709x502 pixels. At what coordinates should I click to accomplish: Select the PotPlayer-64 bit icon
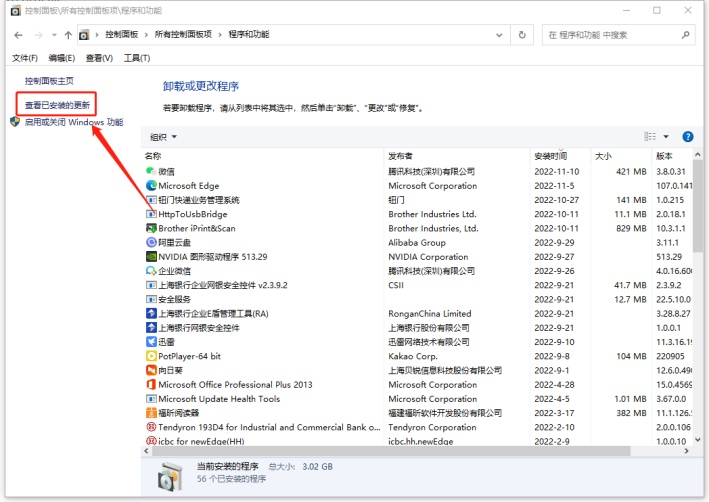(x=151, y=356)
